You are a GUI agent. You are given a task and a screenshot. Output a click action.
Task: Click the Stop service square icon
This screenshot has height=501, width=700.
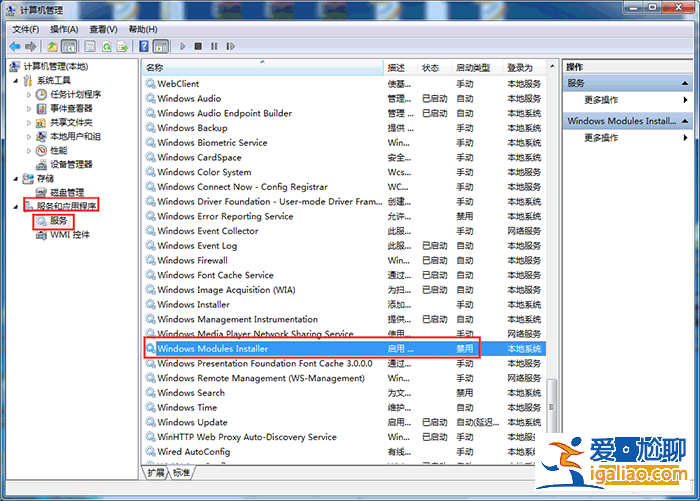pos(198,46)
